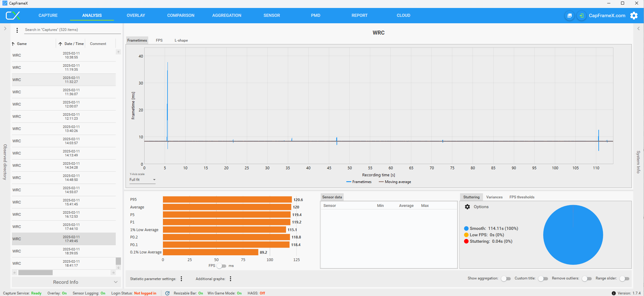Click the CapFrameX logo
The width and height of the screenshot is (644, 296).
pos(13,15)
